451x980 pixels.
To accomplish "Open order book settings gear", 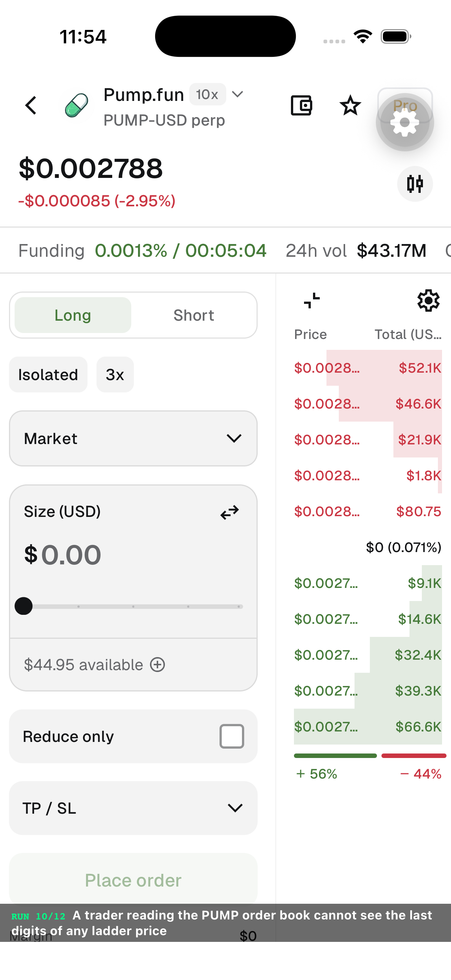I will coord(429,301).
